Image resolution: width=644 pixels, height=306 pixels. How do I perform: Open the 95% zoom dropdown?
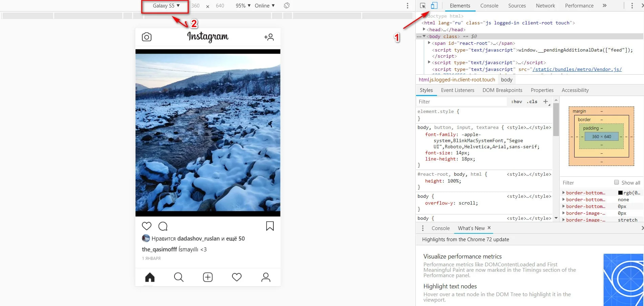(x=243, y=6)
